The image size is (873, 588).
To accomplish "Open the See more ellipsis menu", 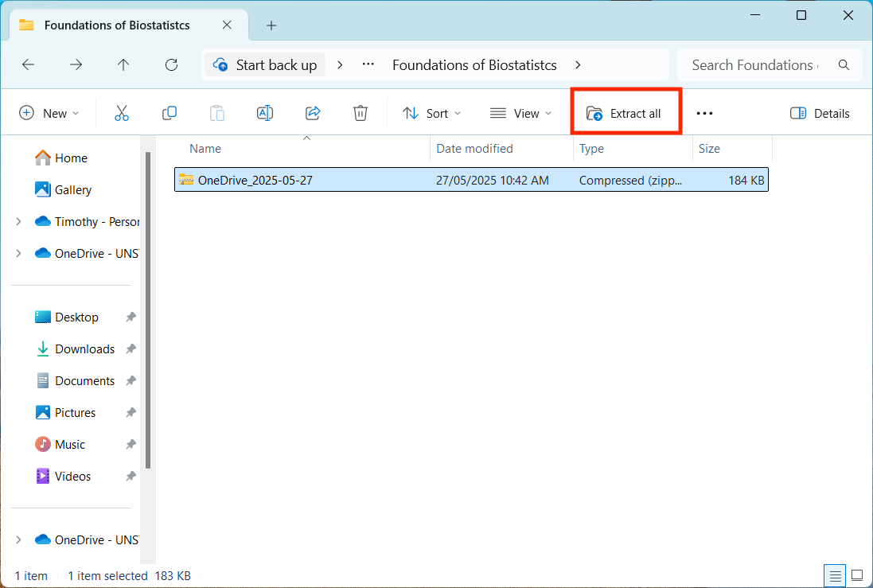I will 704,113.
